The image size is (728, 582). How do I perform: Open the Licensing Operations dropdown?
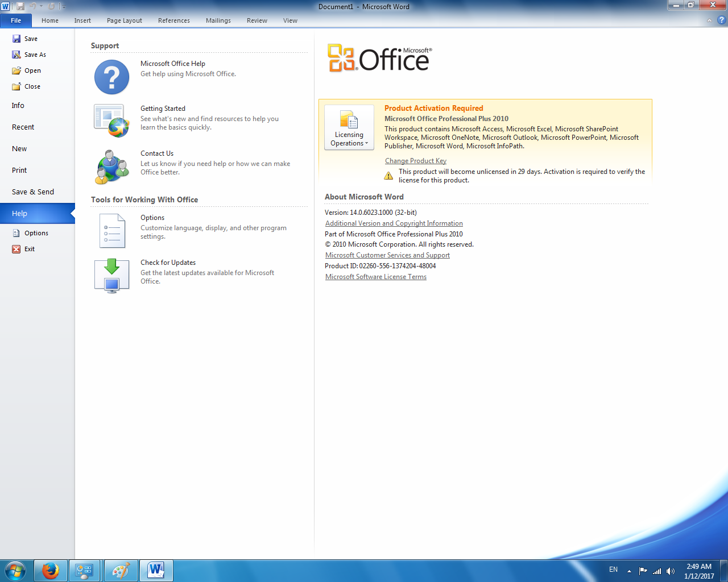click(349, 127)
